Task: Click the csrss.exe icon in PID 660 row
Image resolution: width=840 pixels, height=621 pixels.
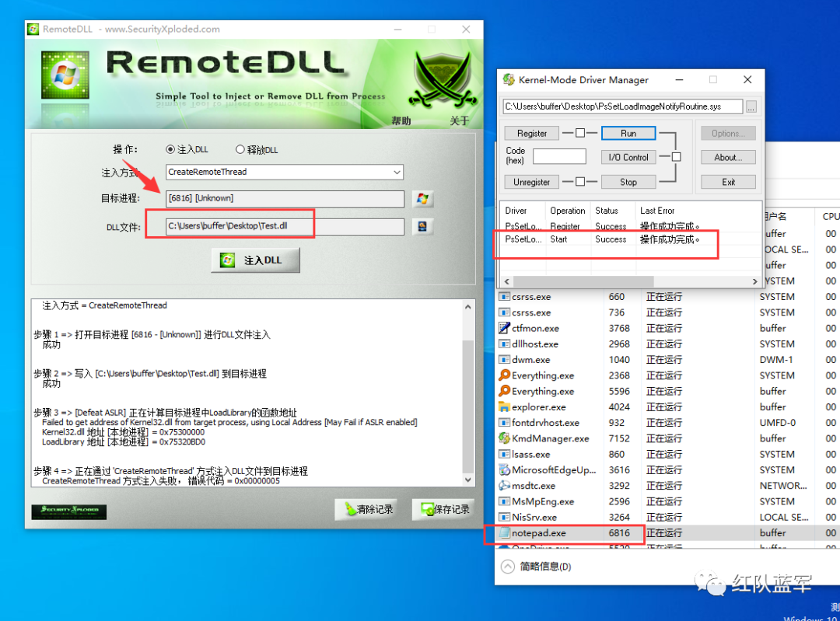Action: point(504,297)
